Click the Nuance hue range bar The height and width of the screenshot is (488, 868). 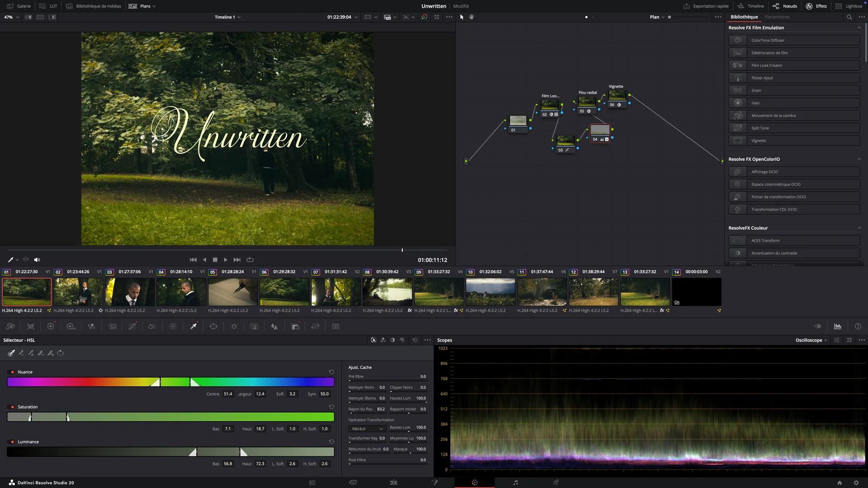[170, 382]
